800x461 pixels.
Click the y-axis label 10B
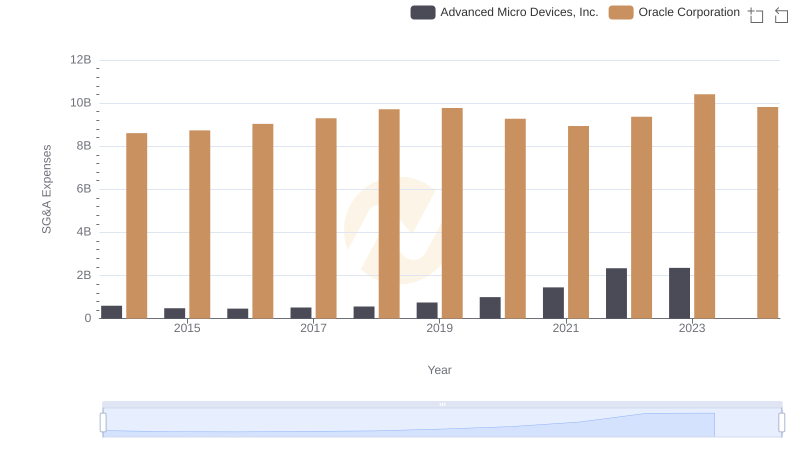pos(81,103)
